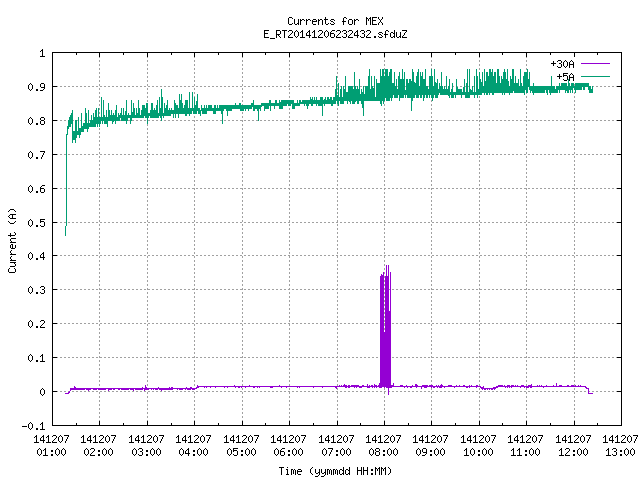The width and height of the screenshot is (640, 480).
Task: Select the filename E_RT20141206232432.sfduZ subtitle
Action: (335, 34)
